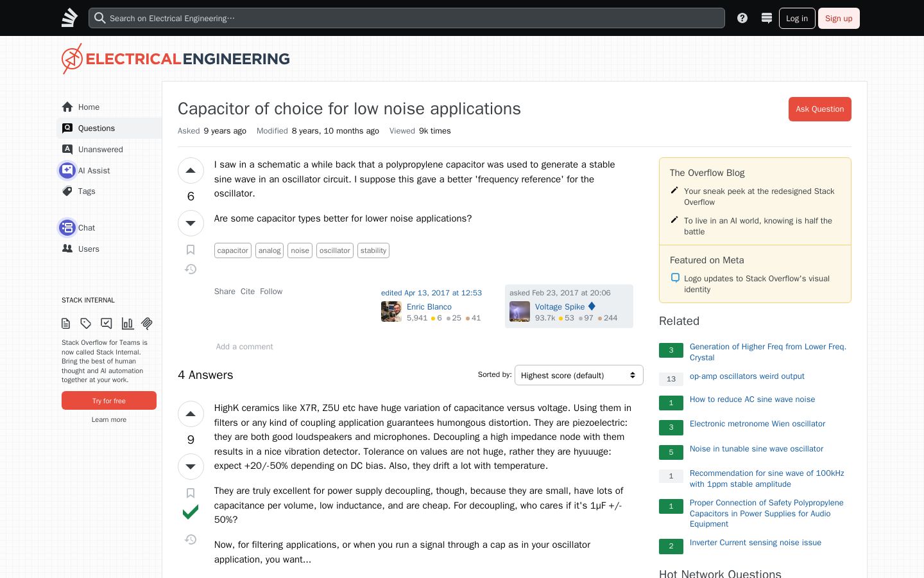
Task: Select the 'oscillator' tag
Action: 335,250
